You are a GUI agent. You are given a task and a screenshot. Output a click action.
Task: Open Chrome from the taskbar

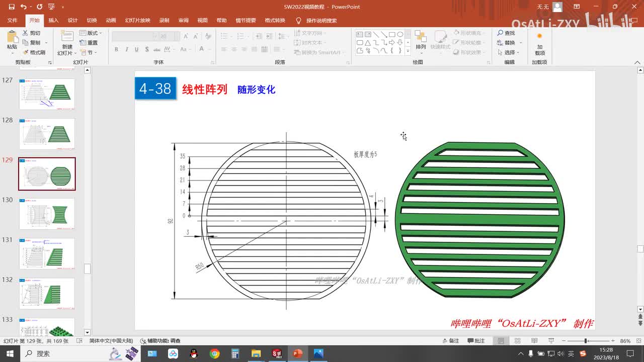point(215,353)
